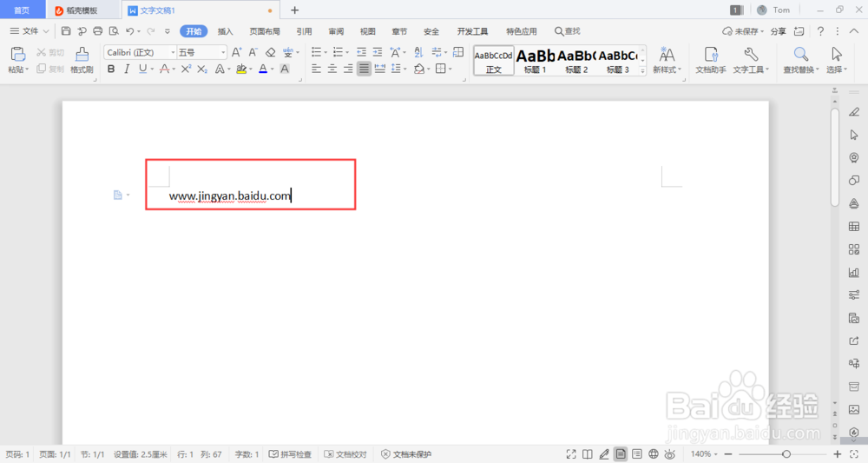Toggle justify alignment
The image size is (868, 463).
364,69
